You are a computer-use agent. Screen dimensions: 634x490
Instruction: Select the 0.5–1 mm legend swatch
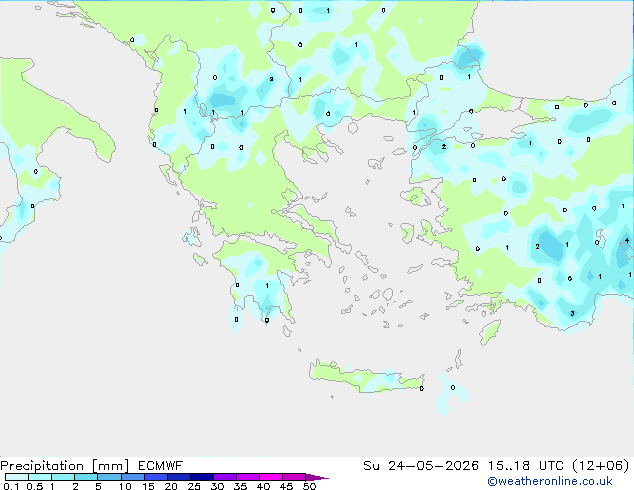coord(40,477)
